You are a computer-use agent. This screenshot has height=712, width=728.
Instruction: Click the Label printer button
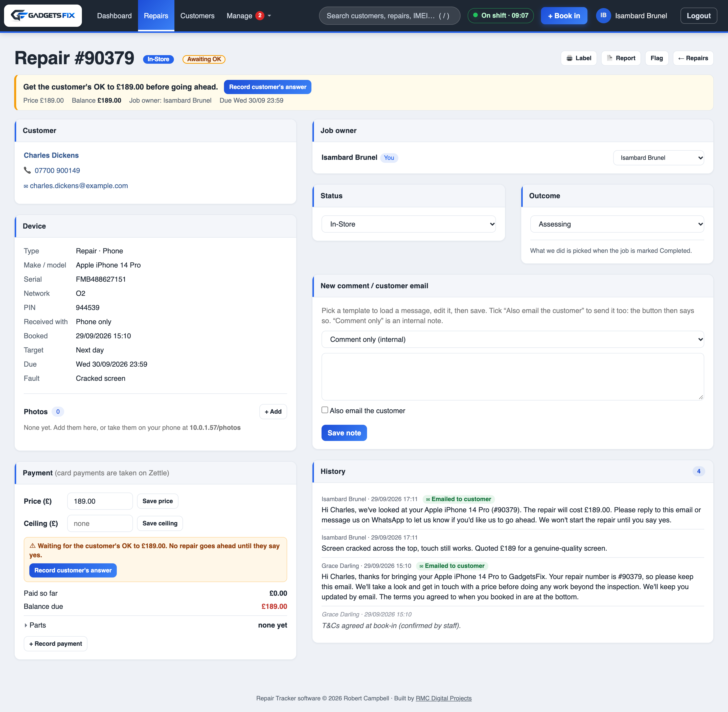coord(578,58)
